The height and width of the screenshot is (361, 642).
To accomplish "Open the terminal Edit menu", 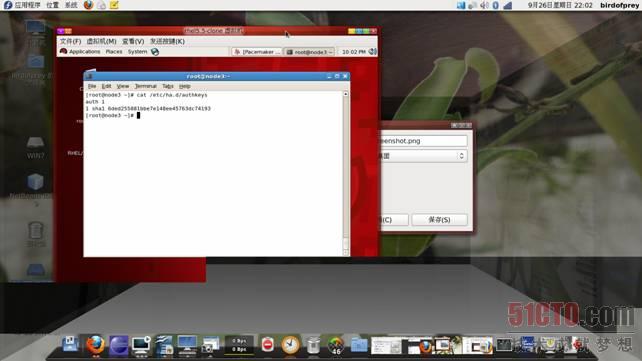I will (x=106, y=86).
